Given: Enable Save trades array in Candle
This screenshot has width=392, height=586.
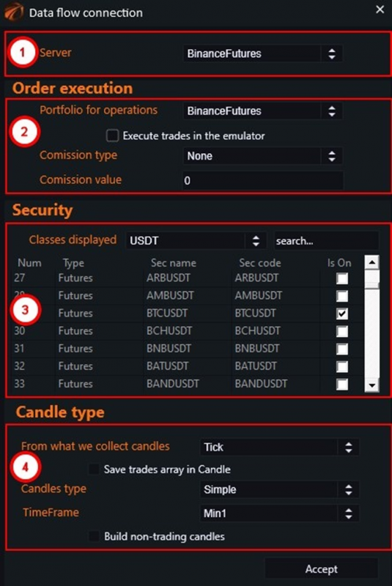Looking at the screenshot, I should (95, 469).
